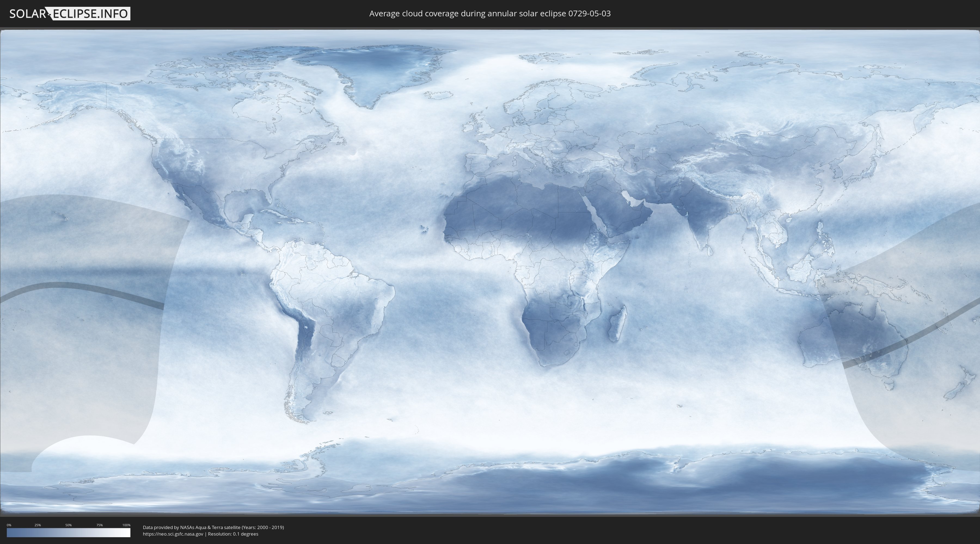Click the '100%' legend label
Screen dimensions: 980x544
click(126, 525)
